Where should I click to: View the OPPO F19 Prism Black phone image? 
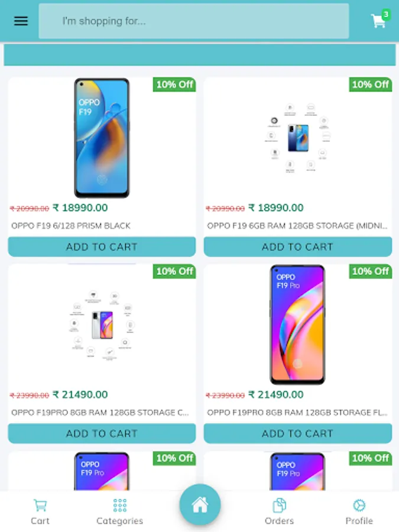click(x=102, y=138)
